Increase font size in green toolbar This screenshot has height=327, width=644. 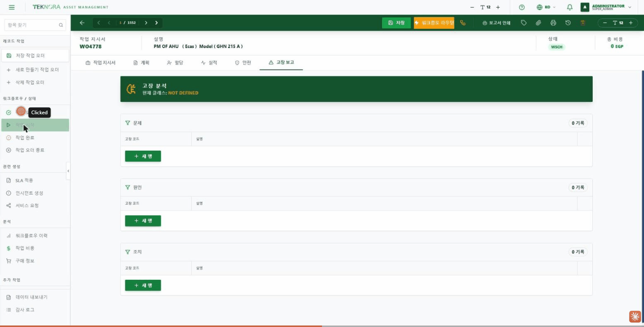(x=631, y=23)
